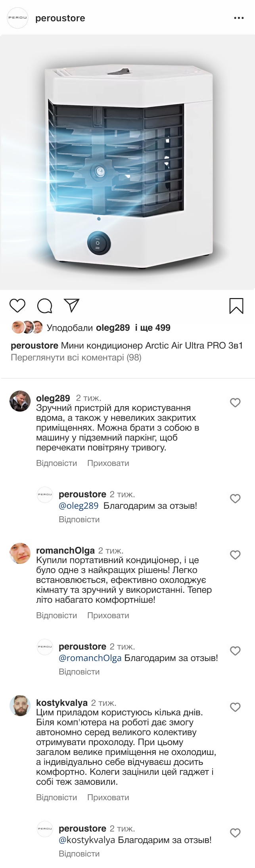Viewport: 255px width, 868px height.
Task: Reply to oleg289's comment
Action: 57,463
